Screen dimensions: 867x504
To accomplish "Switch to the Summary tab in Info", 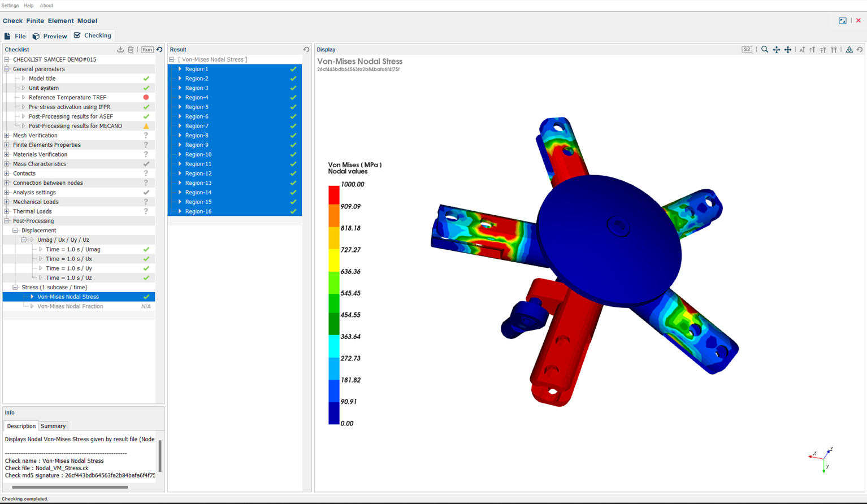I will (53, 426).
